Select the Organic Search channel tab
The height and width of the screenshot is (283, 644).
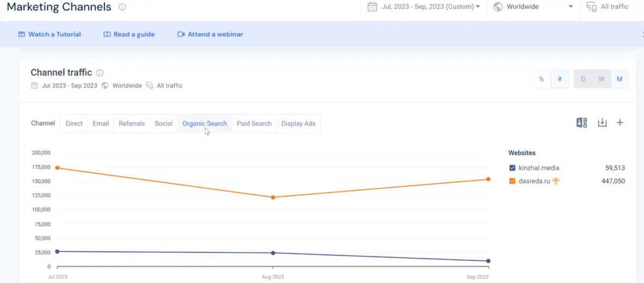(205, 124)
